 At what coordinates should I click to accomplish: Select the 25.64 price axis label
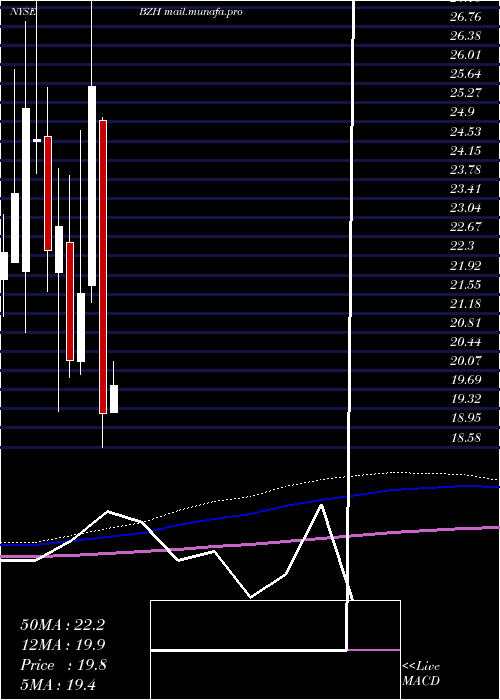(x=465, y=74)
